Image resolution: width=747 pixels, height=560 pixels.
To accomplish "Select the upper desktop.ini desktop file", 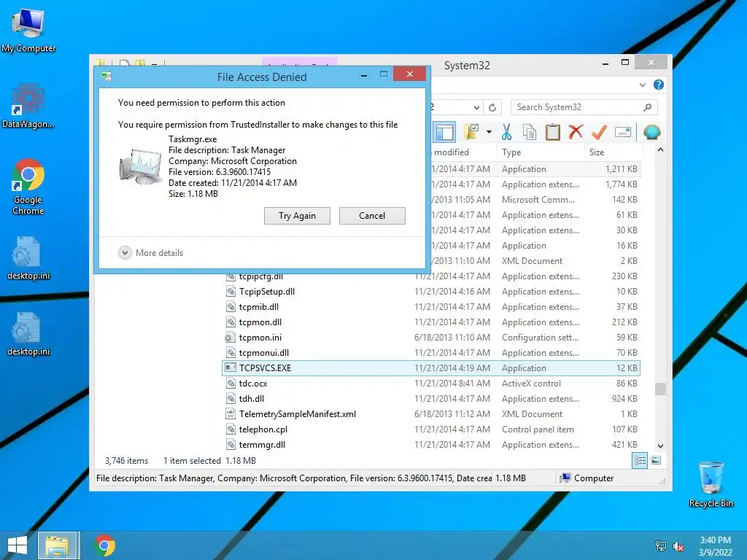I will click(x=28, y=258).
